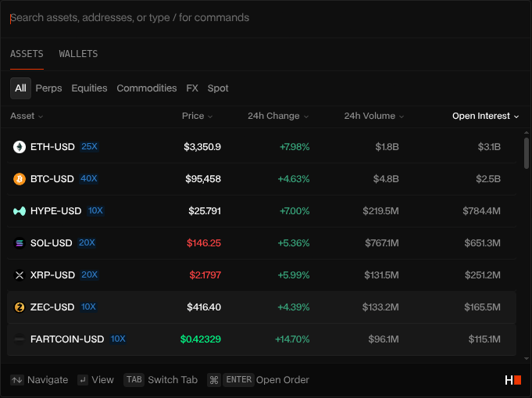Filter assets by Spot
This screenshot has width=532, height=398.
point(218,88)
